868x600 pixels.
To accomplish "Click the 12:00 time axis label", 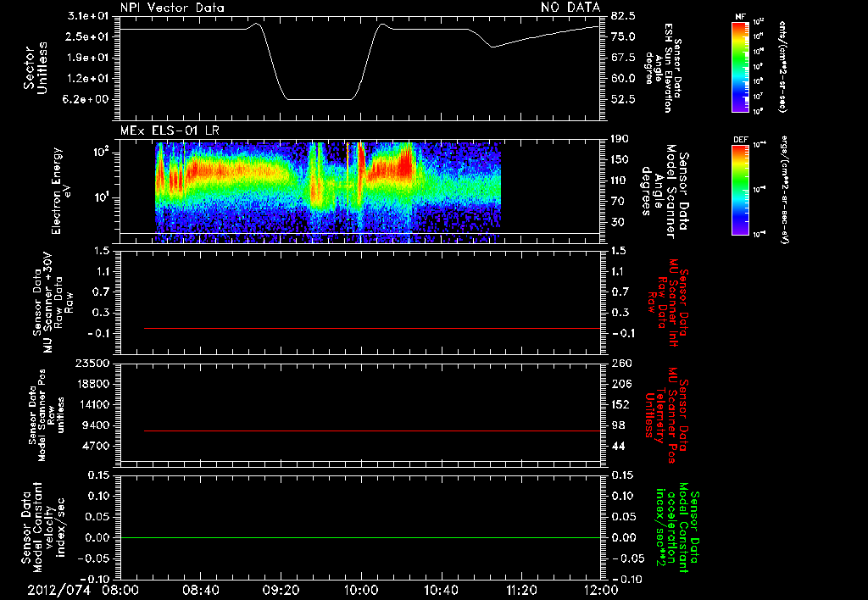I will (x=600, y=589).
